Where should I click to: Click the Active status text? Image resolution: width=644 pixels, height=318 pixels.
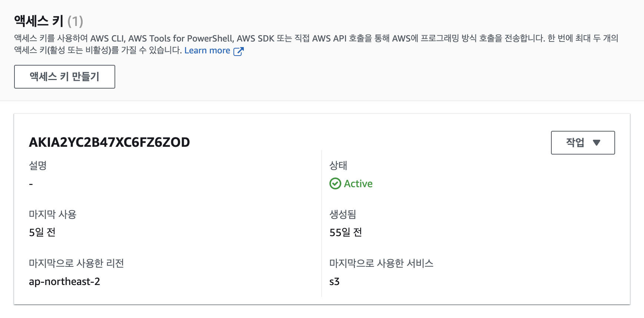click(358, 183)
